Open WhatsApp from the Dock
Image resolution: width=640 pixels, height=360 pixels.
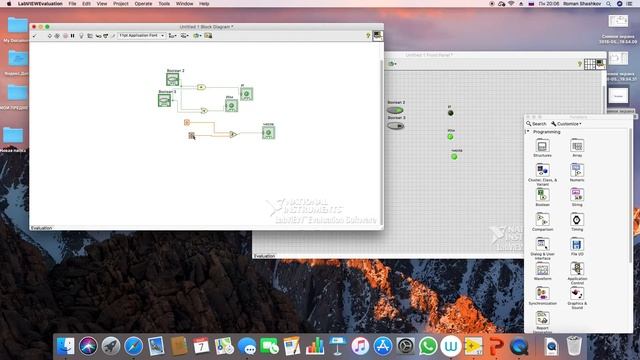click(x=428, y=346)
